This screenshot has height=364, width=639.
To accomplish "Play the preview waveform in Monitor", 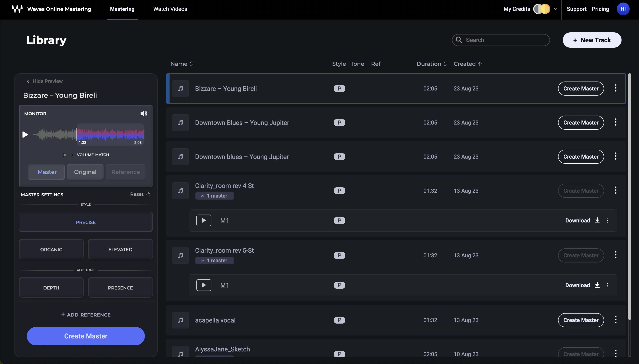I will pos(25,135).
